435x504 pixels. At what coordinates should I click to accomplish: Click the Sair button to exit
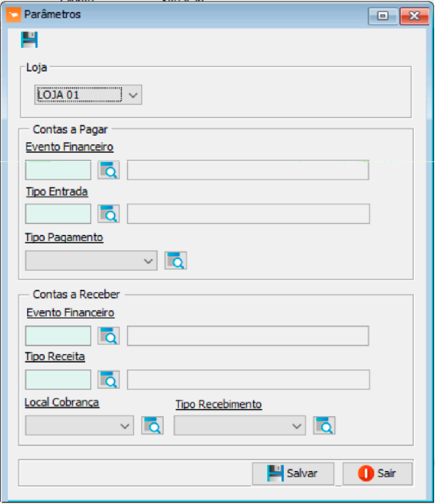377,473
